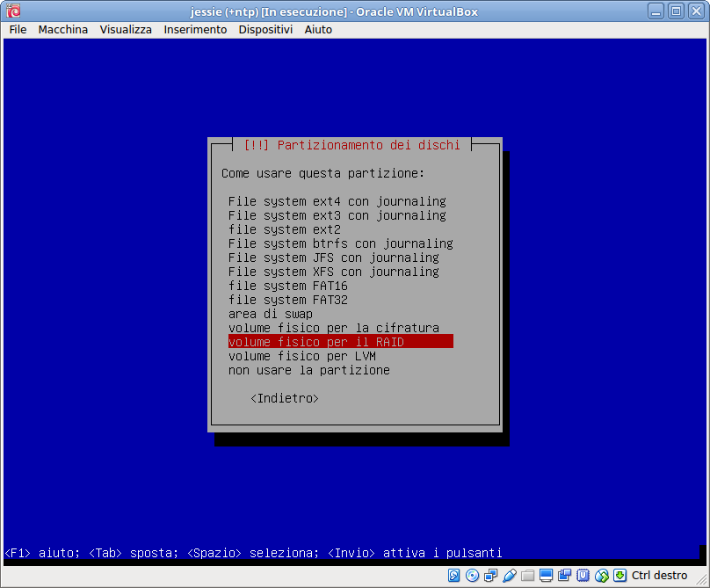Click the <Indietro> button
This screenshot has height=588, width=710.
tap(285, 398)
